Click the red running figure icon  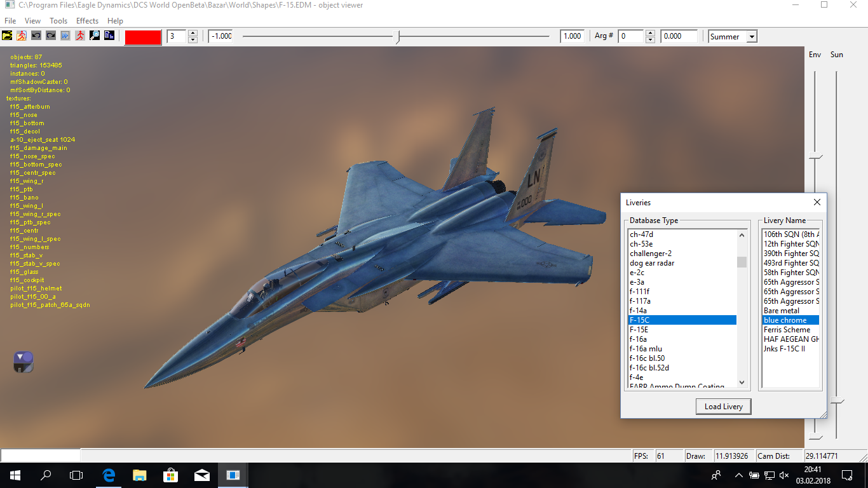[x=79, y=36]
